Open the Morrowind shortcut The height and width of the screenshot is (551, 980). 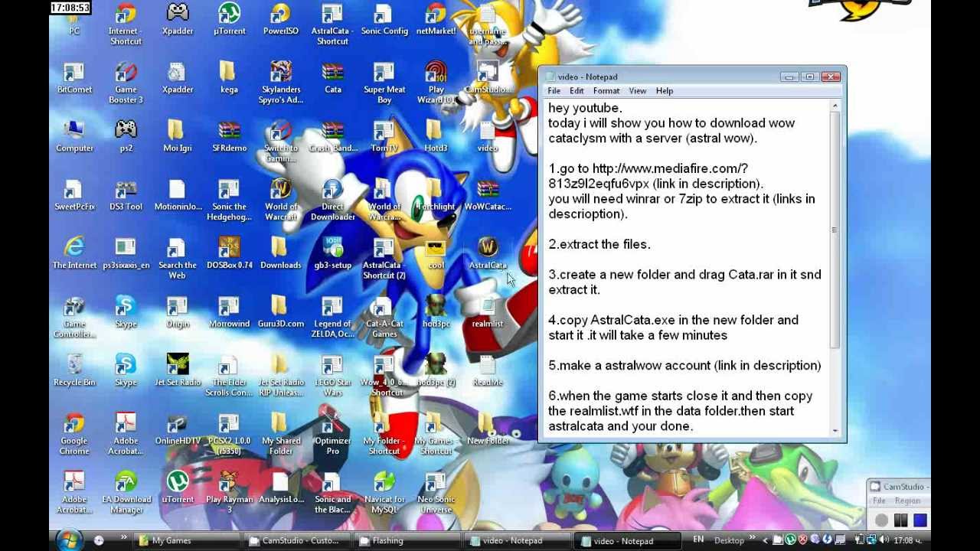229,314
